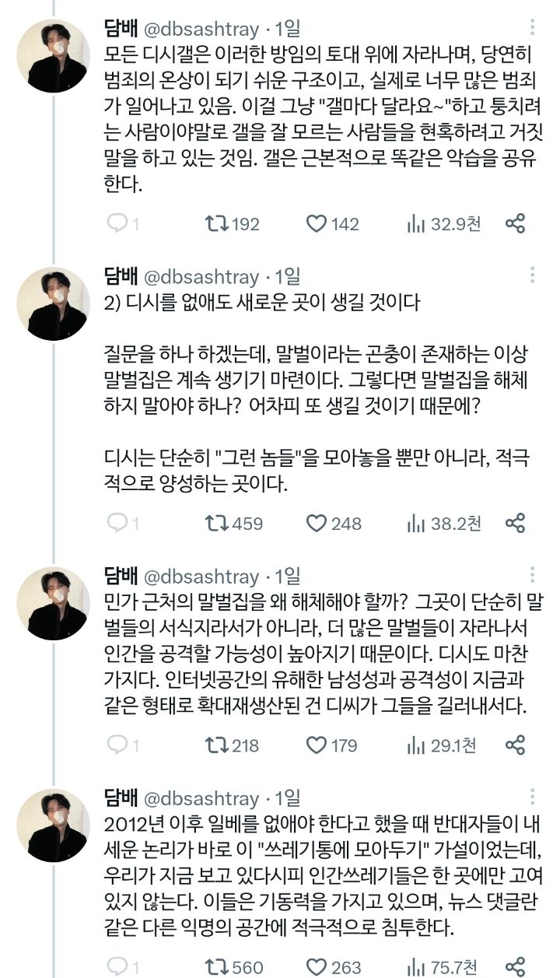Share the tweet with 32.9천 views
560x978 pixels.
515,224
